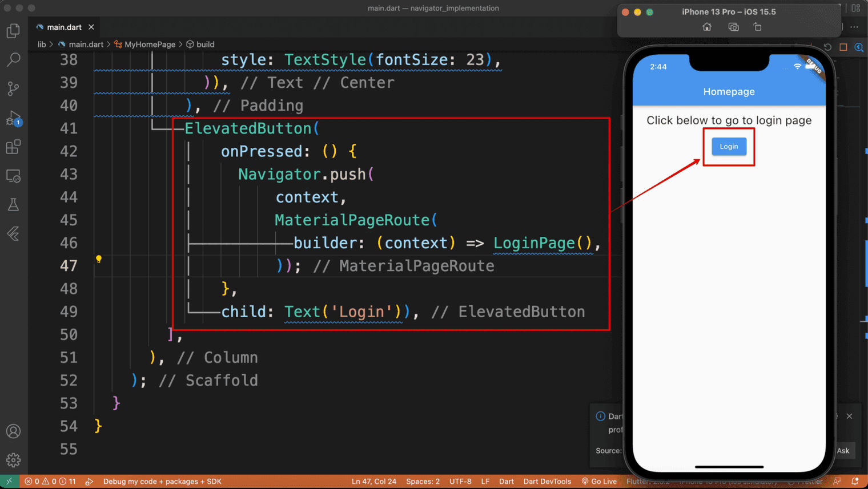Click the feedback icon in status bar
868x489 pixels.
click(837, 482)
